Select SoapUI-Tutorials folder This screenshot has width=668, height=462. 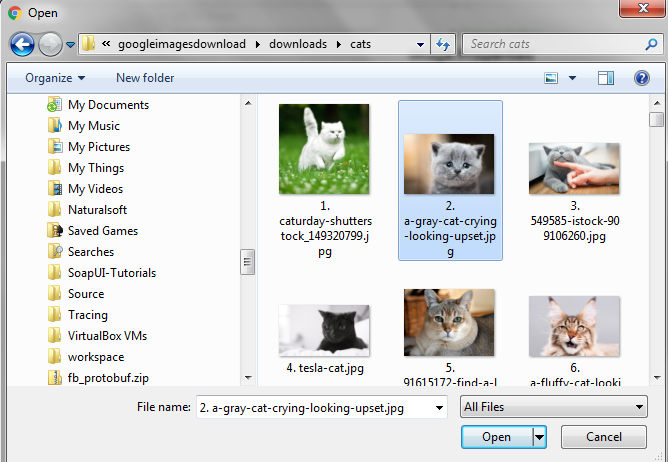(112, 273)
